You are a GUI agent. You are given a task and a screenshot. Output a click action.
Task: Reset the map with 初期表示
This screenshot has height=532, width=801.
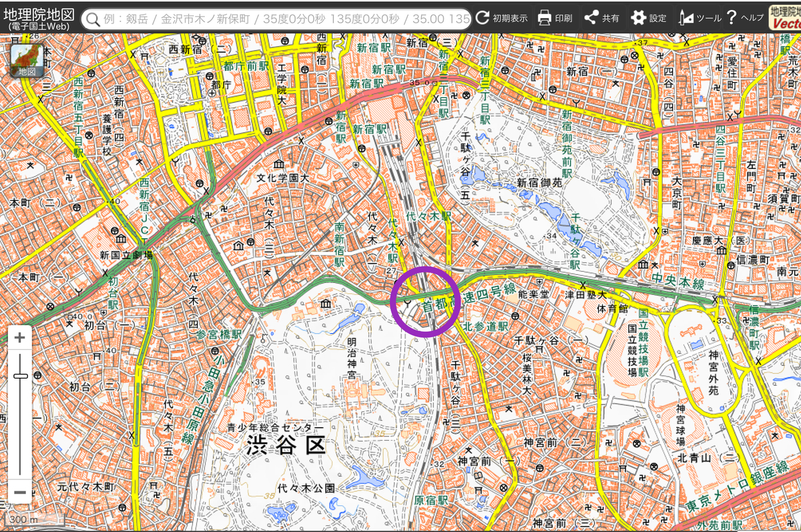click(501, 18)
